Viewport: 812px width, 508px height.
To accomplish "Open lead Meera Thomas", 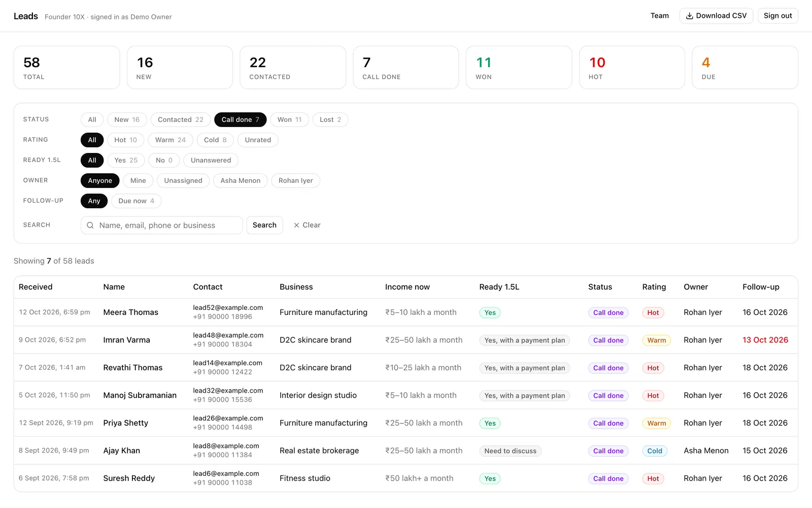I will 131,312.
